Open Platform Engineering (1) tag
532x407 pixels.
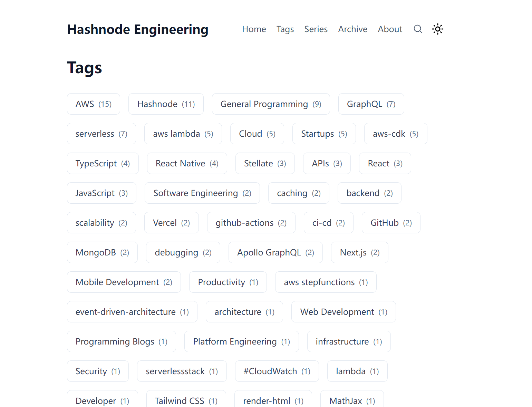pos(242,341)
